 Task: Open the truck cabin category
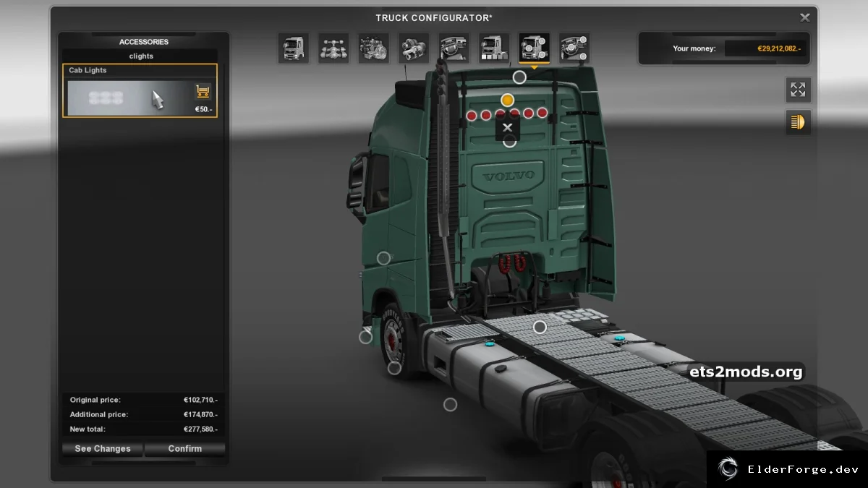(x=293, y=48)
